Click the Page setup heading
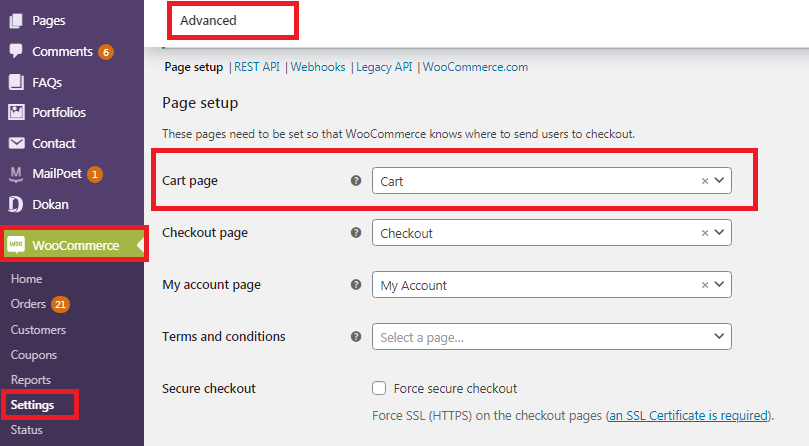 [200, 103]
